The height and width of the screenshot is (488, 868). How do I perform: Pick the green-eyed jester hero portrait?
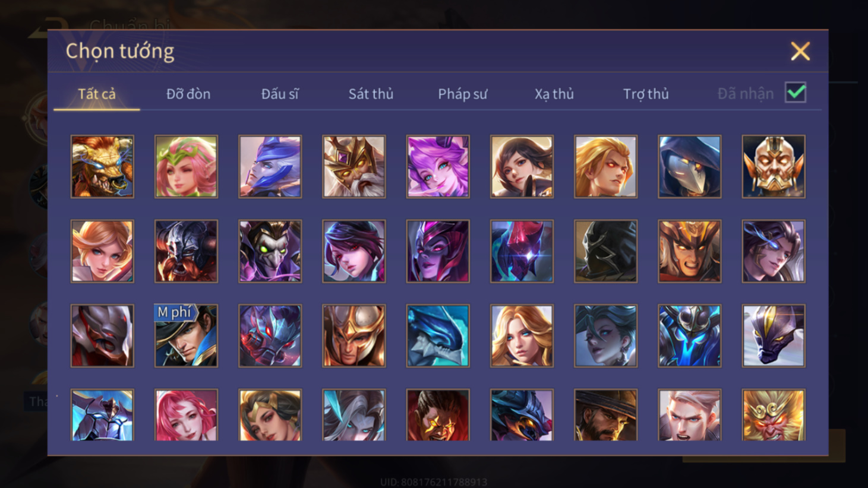(x=270, y=251)
